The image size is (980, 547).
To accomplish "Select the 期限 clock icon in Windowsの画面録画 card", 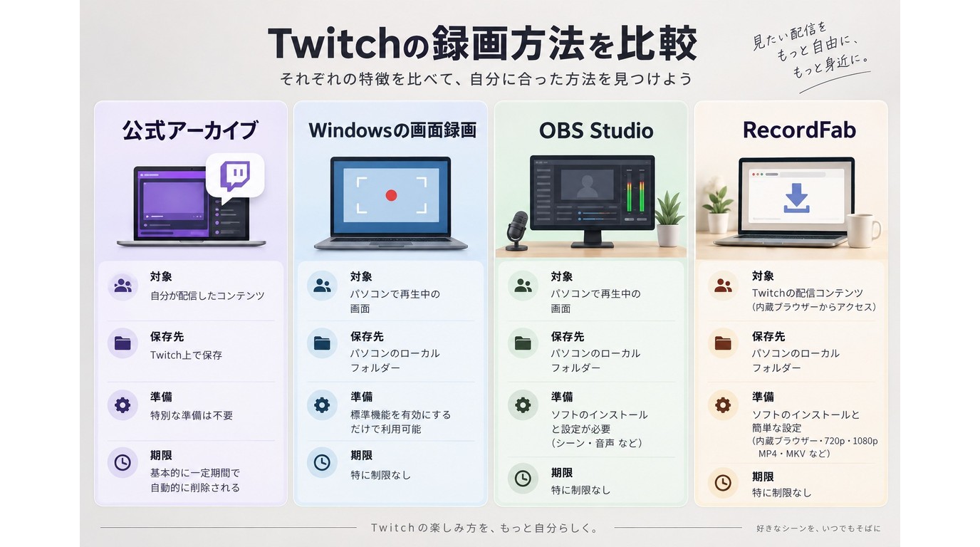I will coord(322,463).
